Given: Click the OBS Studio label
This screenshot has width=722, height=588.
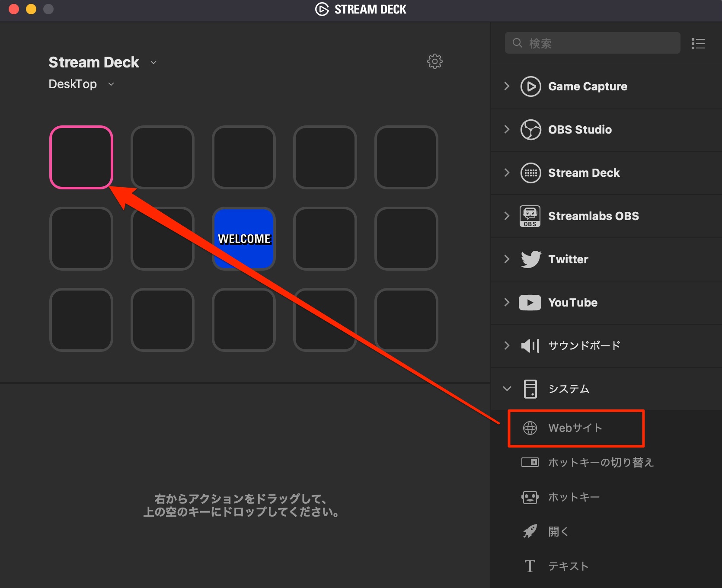Looking at the screenshot, I should pos(580,130).
